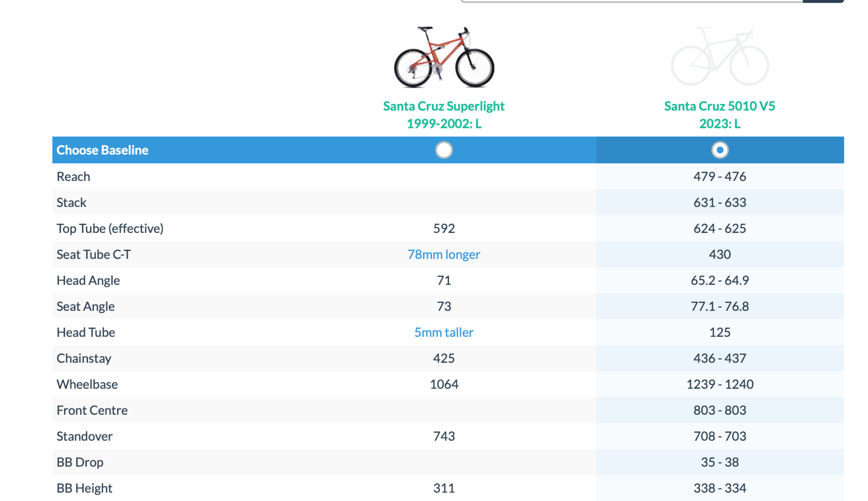
Task: Click the Top Tube (effective) row label
Action: (110, 228)
